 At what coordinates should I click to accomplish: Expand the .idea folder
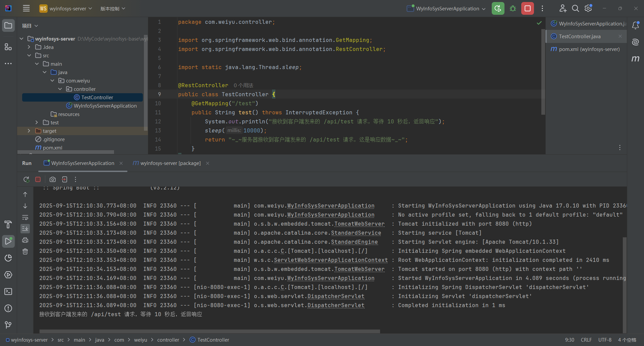click(x=29, y=47)
